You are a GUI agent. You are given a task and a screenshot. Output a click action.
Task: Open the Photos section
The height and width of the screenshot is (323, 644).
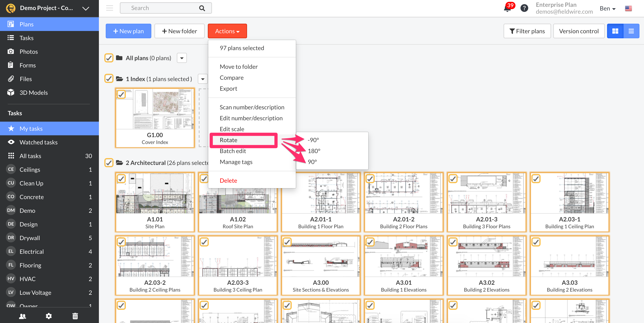[x=28, y=51]
